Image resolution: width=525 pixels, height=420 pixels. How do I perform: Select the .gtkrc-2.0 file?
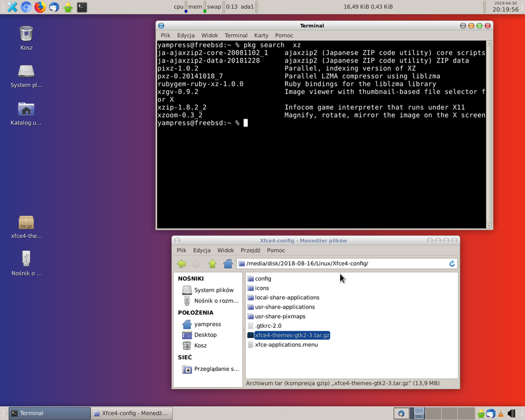[x=265, y=325]
